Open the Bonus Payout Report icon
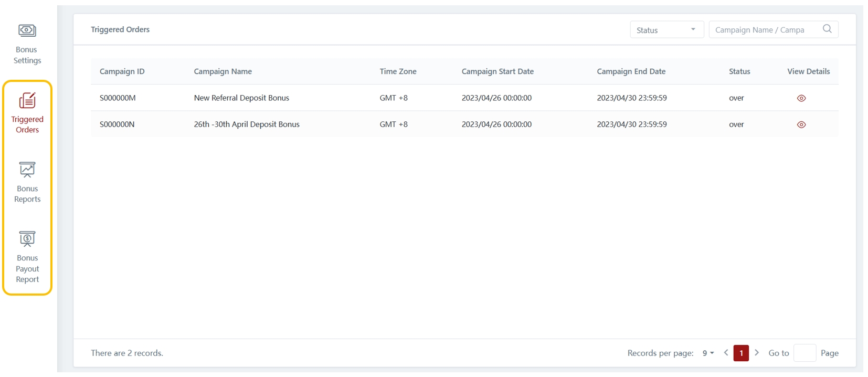Screen dimensions: 868x377 point(27,239)
